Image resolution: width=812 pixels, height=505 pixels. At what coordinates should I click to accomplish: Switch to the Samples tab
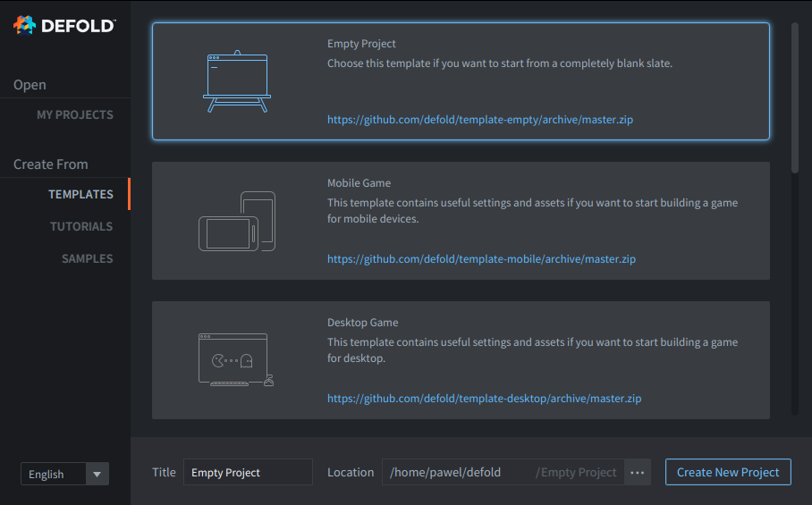(x=87, y=258)
